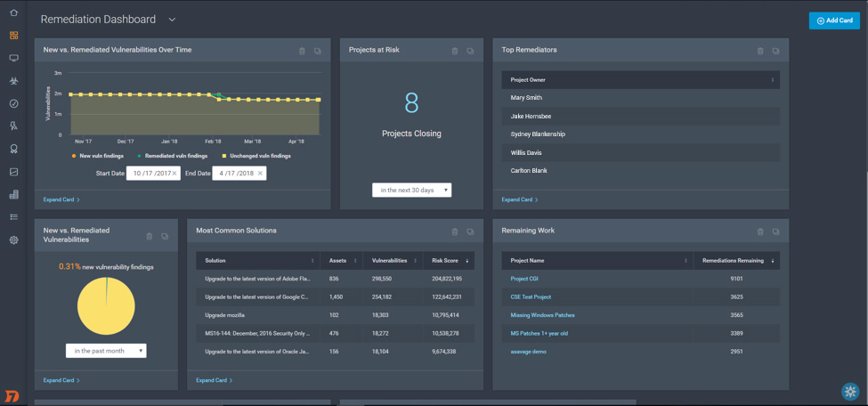Open the Home icon in sidebar
868x406 pixels.
(x=13, y=12)
